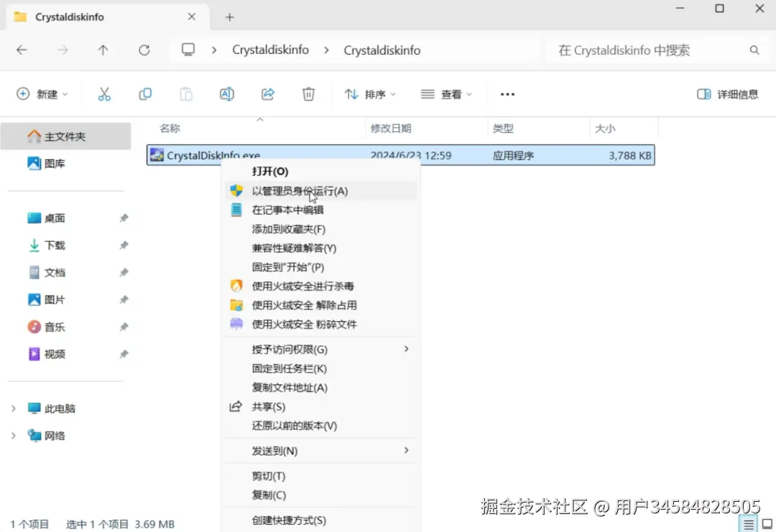The height and width of the screenshot is (532, 776).
Task: Click the Rename icon in toolbar
Action: point(226,94)
